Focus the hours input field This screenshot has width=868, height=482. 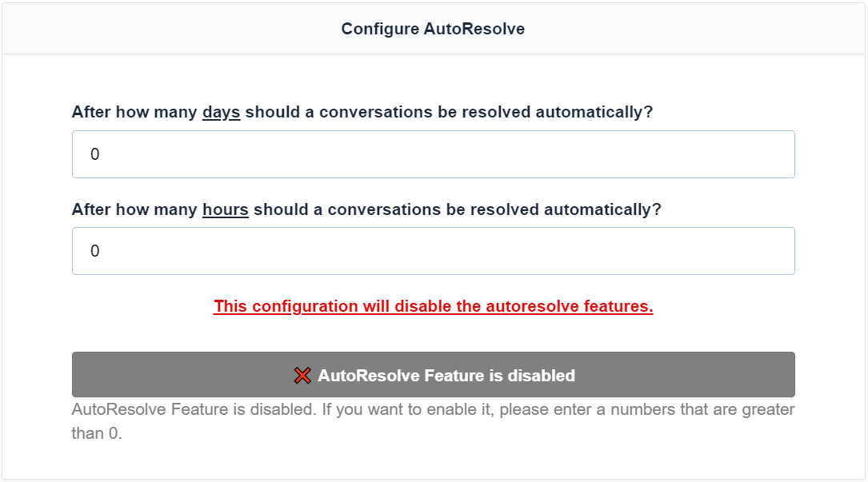click(433, 251)
